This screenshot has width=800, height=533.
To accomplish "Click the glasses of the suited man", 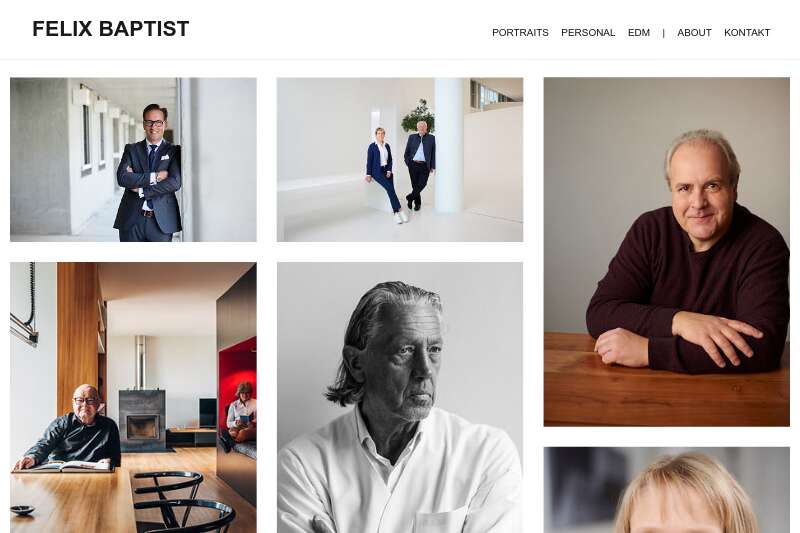I will click(x=154, y=123).
